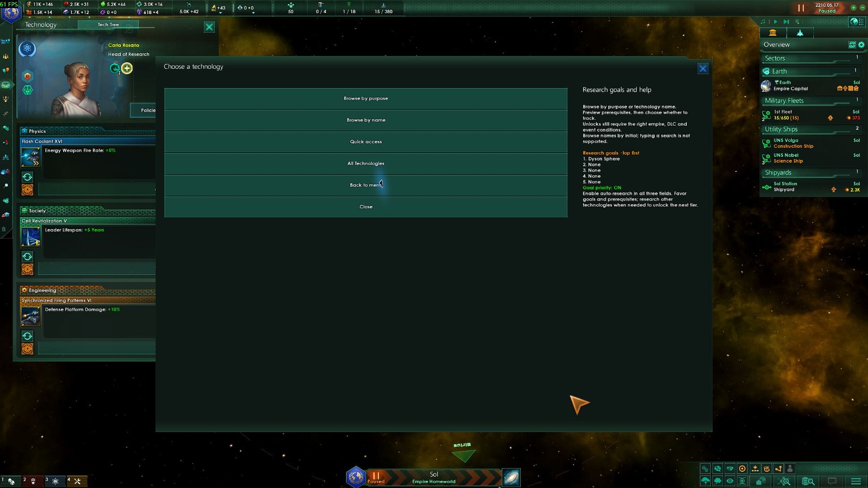Toggle the detailed map eye icon
Image resolution: width=868 pixels, height=488 pixels.
coord(730,481)
